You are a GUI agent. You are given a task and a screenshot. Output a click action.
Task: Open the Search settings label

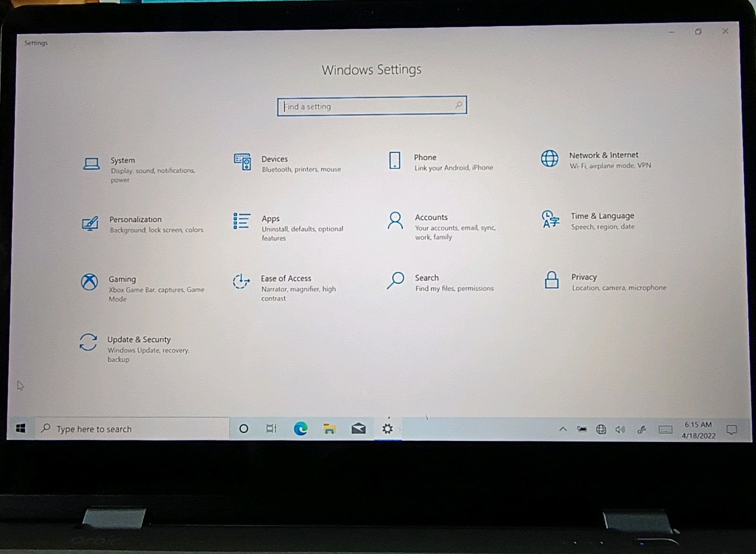pyautogui.click(x=427, y=278)
